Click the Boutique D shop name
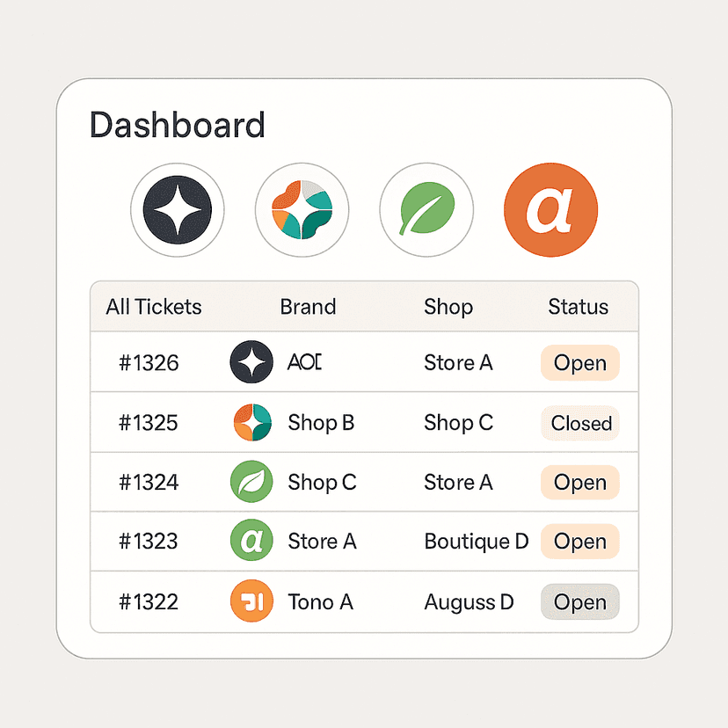 click(x=477, y=542)
